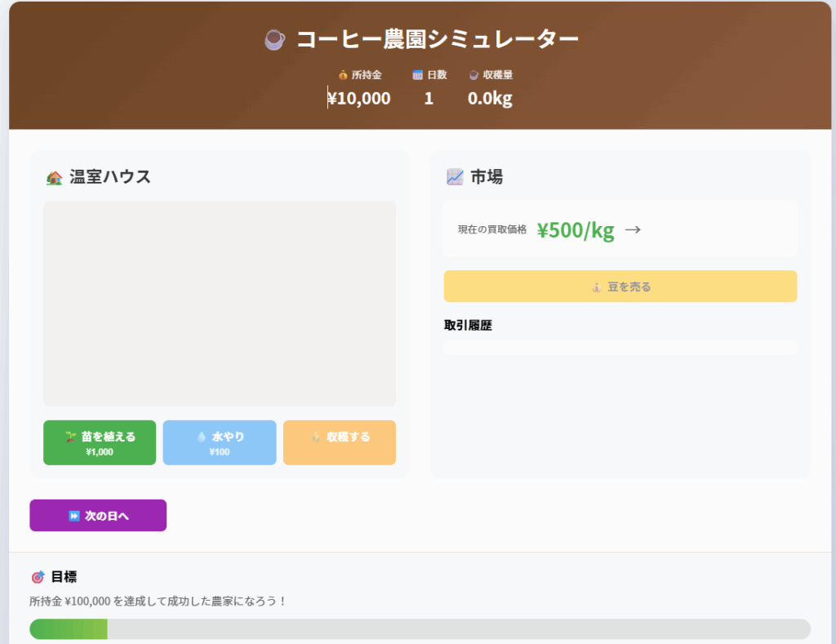This screenshot has width=836, height=644.
Task: Click the price trend arrow icon
Action: pos(633,230)
